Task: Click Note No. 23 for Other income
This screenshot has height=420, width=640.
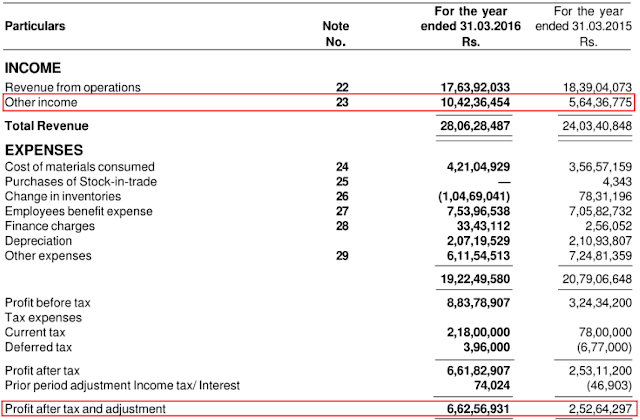Action: click(x=342, y=102)
